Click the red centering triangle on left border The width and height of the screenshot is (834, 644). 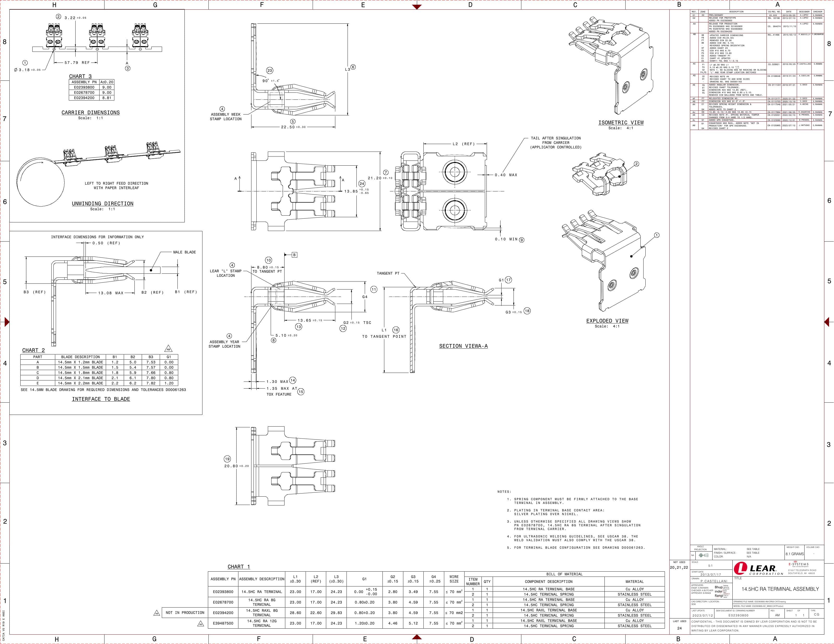pyautogui.click(x=7, y=322)
